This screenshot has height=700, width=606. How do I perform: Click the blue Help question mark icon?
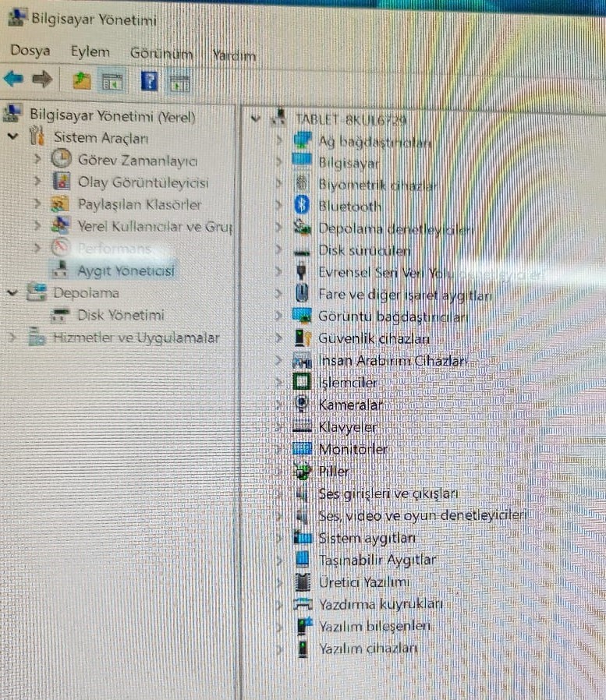coord(149,80)
